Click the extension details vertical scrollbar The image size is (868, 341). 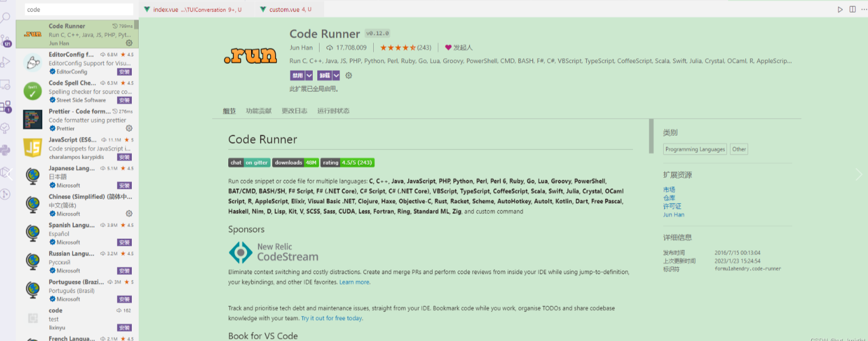point(651,136)
